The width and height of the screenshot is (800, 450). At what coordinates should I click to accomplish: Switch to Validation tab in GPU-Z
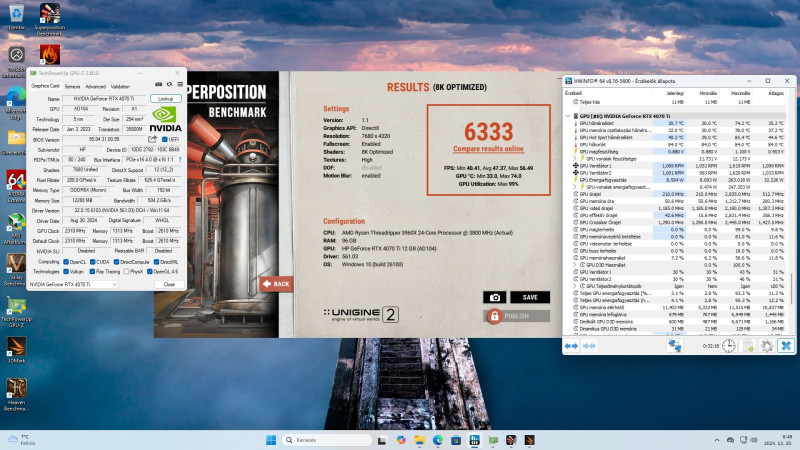point(120,87)
